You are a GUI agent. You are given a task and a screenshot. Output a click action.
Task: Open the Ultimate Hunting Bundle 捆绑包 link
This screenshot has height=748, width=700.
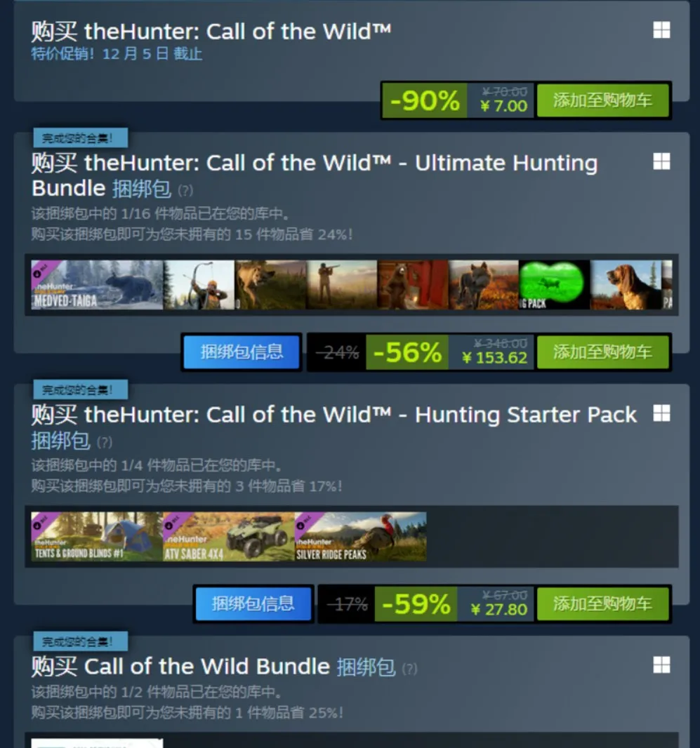[x=142, y=189]
